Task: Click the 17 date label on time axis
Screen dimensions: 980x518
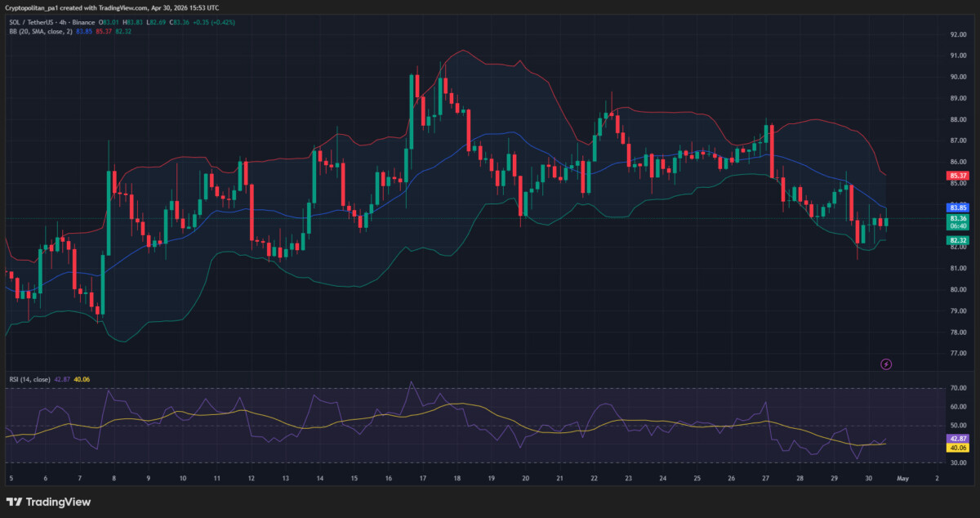Action: 422,478
